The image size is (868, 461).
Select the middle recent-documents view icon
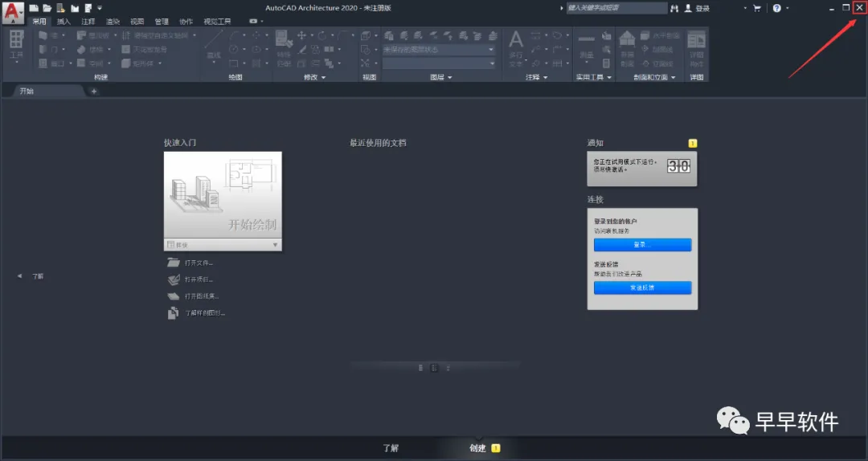[434, 368]
